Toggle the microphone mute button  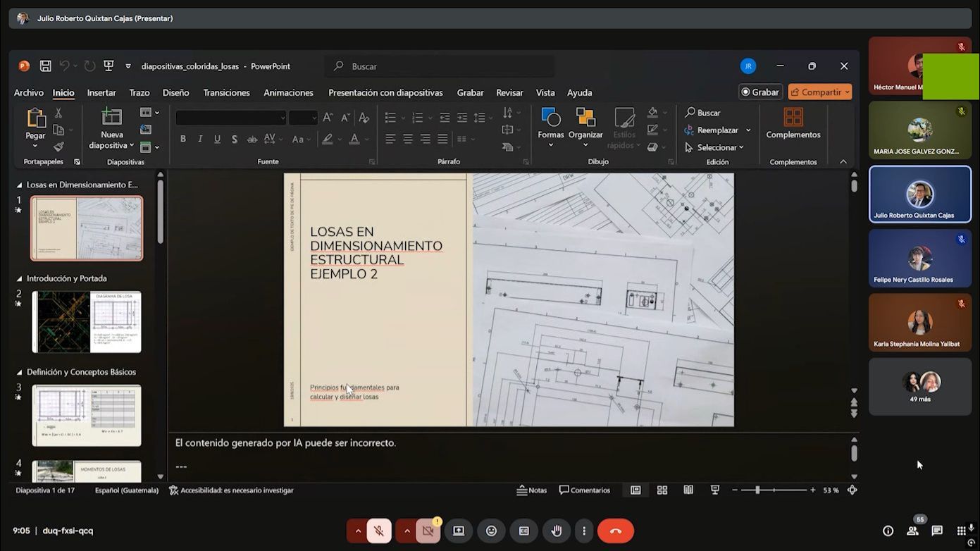pos(379,531)
